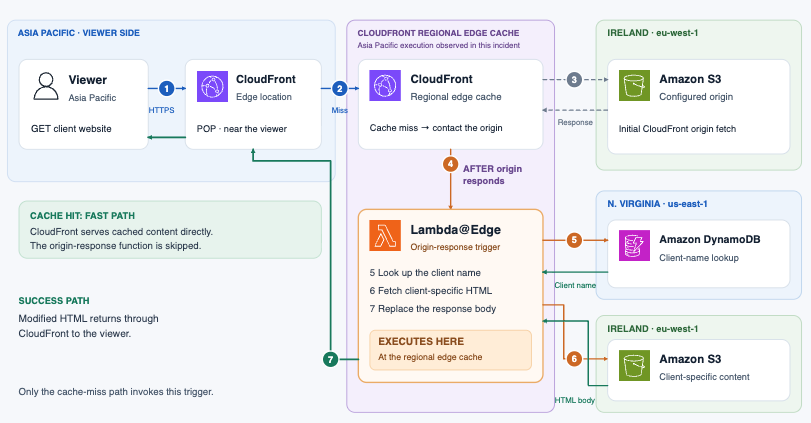Click '6 Fetch client-specific HTML'
Image resolution: width=811 pixels, height=423 pixels.
430,291
